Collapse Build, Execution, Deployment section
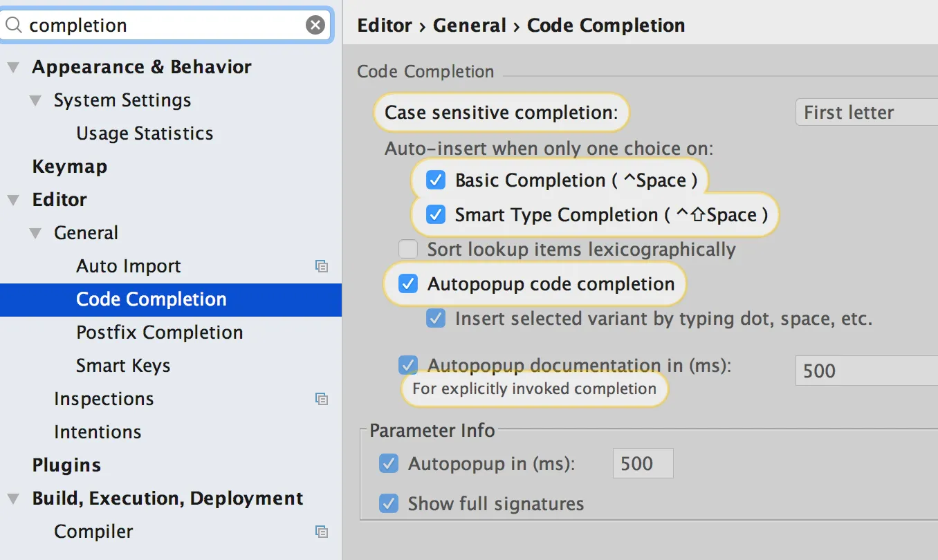The height and width of the screenshot is (560, 938). tap(14, 498)
